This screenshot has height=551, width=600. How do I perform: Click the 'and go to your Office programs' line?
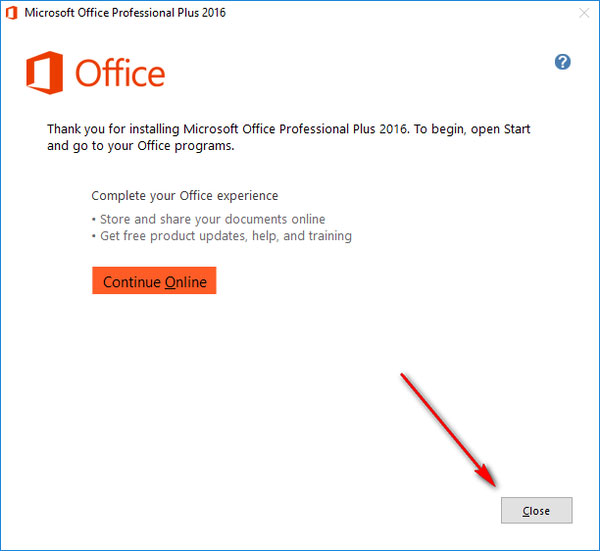click(x=140, y=146)
